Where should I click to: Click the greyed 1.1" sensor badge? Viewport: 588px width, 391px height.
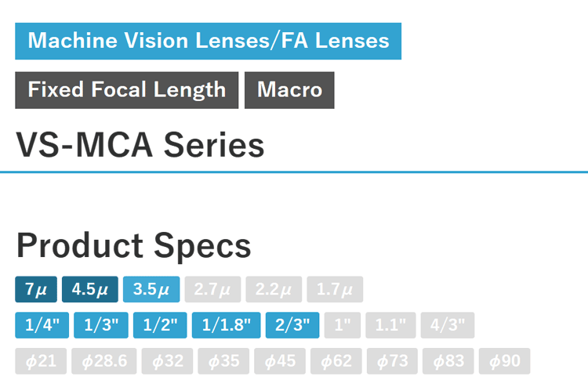390,324
